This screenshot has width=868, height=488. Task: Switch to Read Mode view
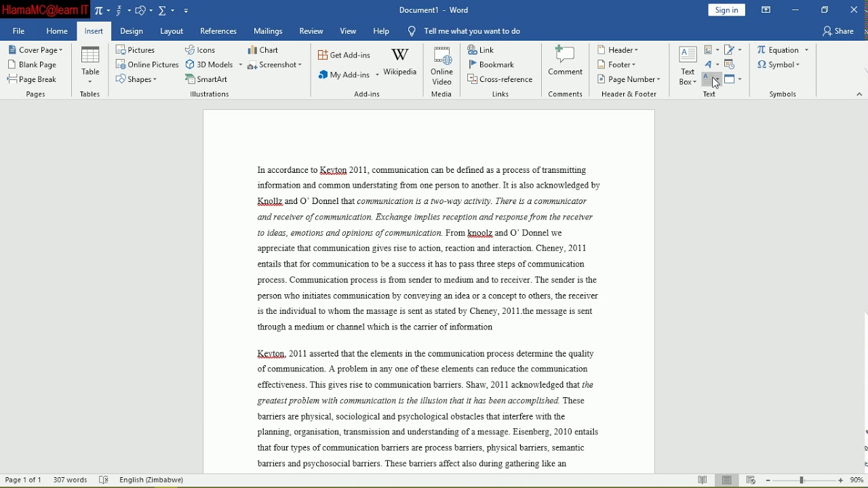click(x=703, y=480)
